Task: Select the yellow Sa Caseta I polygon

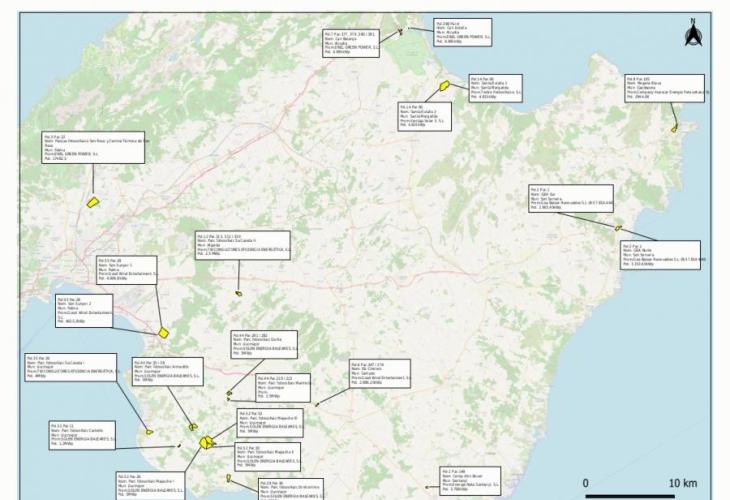Action: click(149, 432)
